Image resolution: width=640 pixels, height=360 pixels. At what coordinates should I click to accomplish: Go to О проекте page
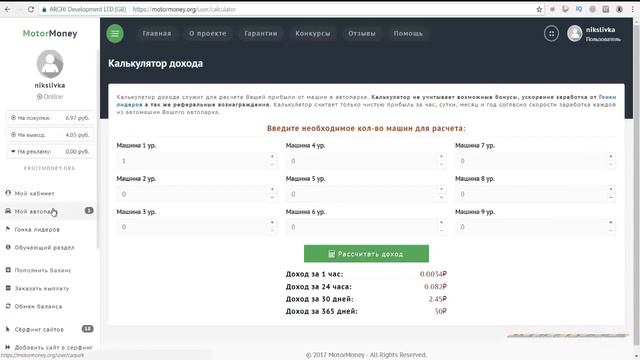[208, 33]
